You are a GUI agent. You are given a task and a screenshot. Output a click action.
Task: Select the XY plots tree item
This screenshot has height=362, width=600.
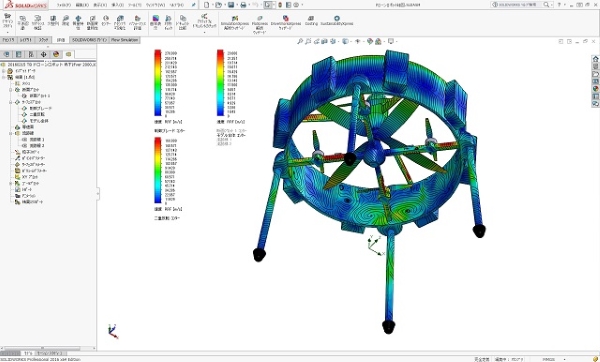click(29, 177)
